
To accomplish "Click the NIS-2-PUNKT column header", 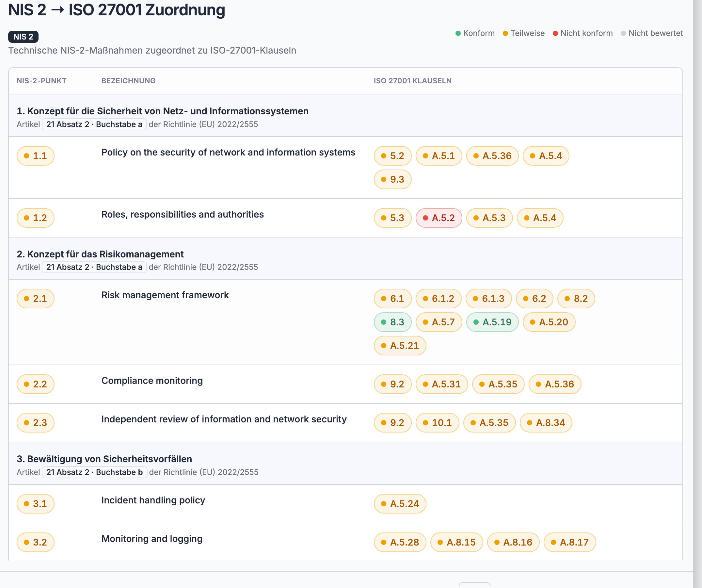I will pyautogui.click(x=41, y=81).
